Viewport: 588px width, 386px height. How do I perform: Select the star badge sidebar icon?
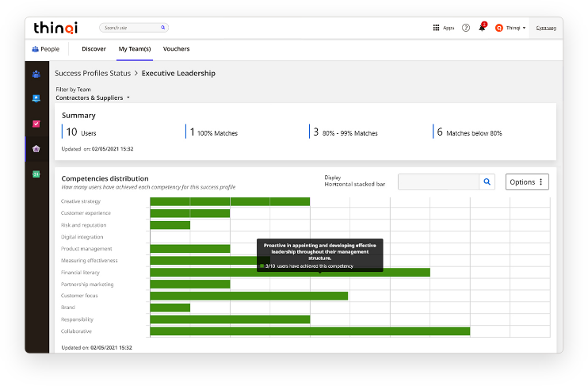[x=36, y=98]
